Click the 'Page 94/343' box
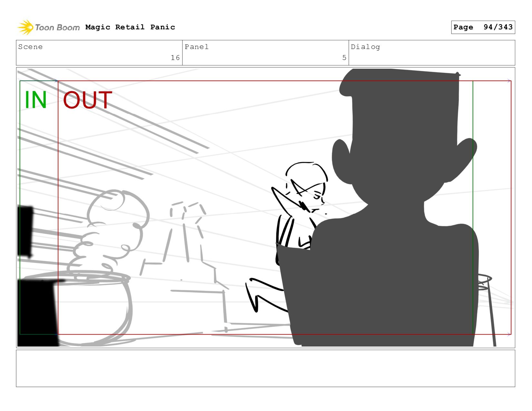This screenshot has height=411, width=532. (483, 27)
